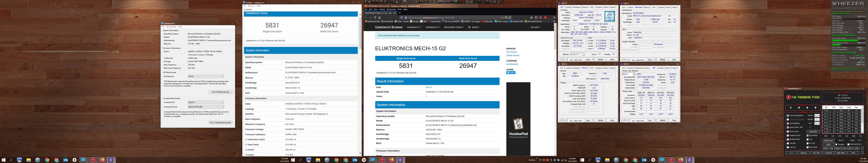Click the Geekbench Browser search magnifier
The height and width of the screenshot is (163, 868).
tap(469, 27)
